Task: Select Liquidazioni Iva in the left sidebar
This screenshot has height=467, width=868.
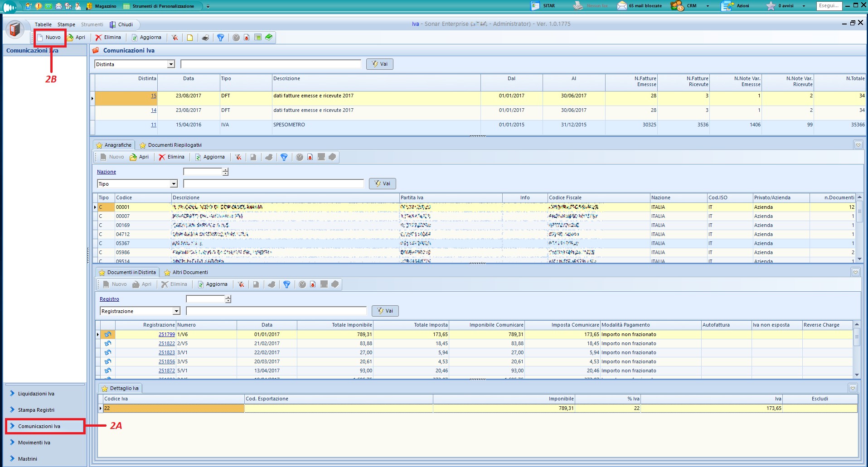Action: (x=36, y=394)
